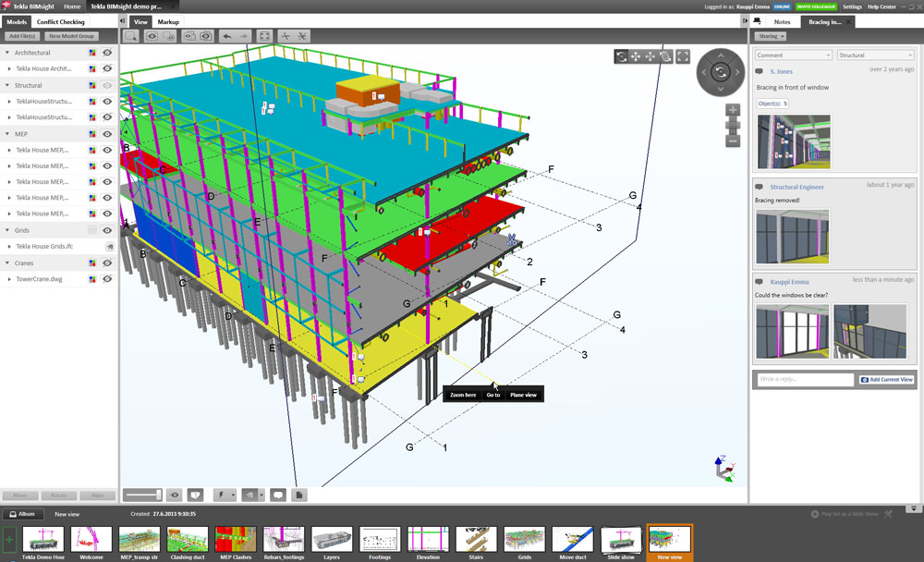Click the eye icon in bottom toolbar
Screen dimensions: 924x562
[175, 495]
